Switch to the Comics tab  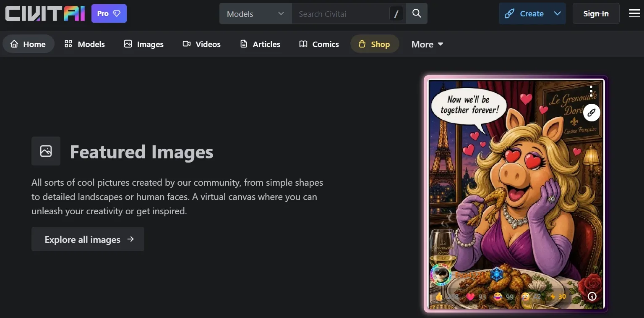(x=319, y=44)
